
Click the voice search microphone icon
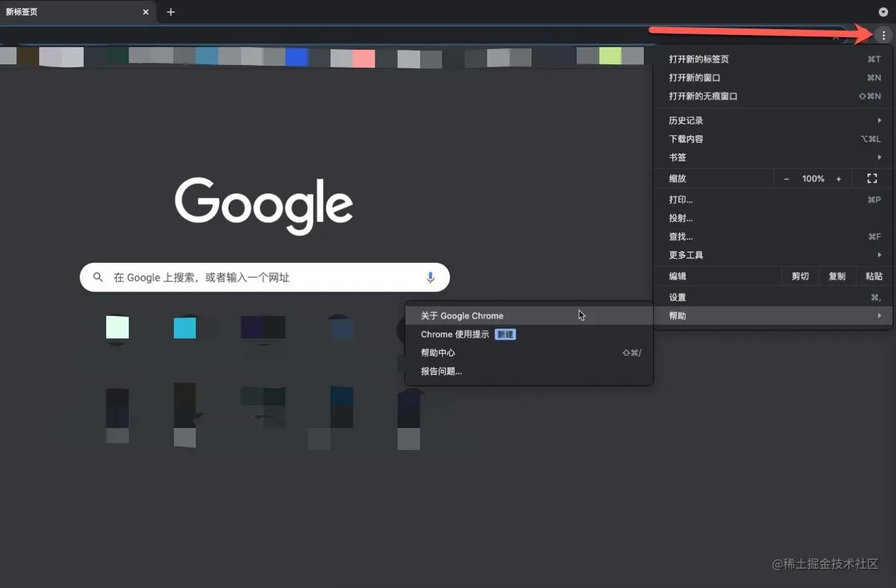pos(430,277)
